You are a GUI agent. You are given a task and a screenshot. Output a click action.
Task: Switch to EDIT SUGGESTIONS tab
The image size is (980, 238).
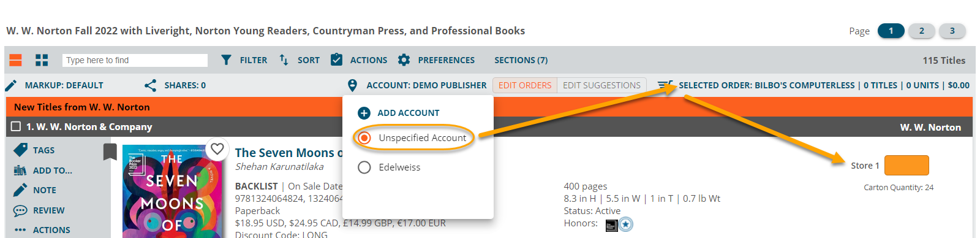pos(601,85)
